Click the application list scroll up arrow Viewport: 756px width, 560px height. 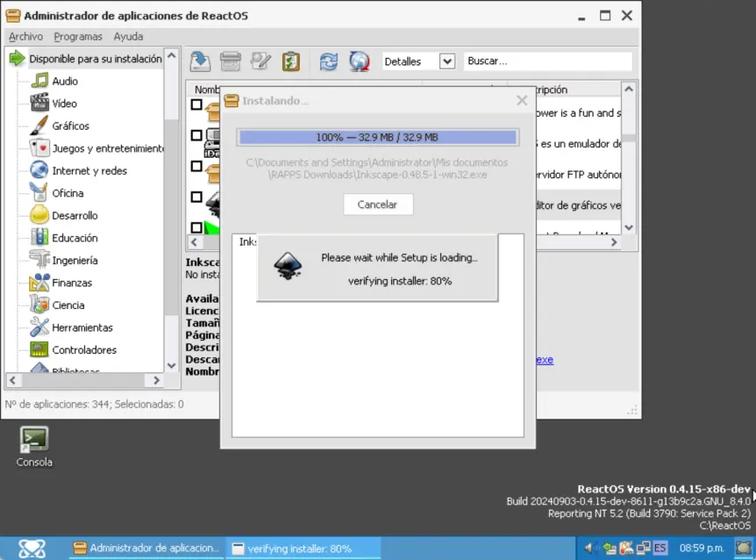pyautogui.click(x=629, y=90)
